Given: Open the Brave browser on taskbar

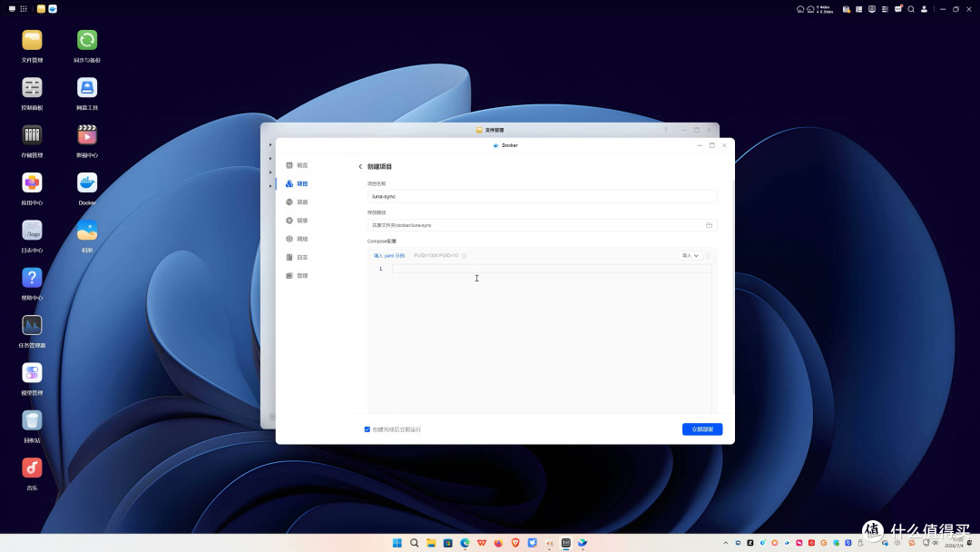Looking at the screenshot, I should [515, 543].
